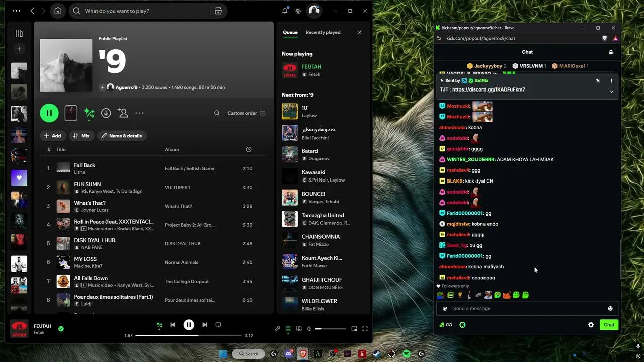The image size is (644, 362).
Task: Open the lyrics microphone icon in the player bar
Action: click(x=277, y=329)
